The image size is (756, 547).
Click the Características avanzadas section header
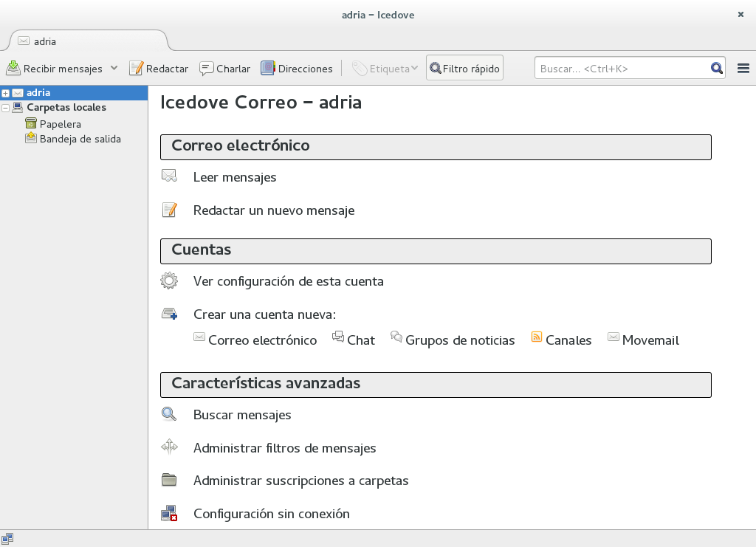point(436,385)
